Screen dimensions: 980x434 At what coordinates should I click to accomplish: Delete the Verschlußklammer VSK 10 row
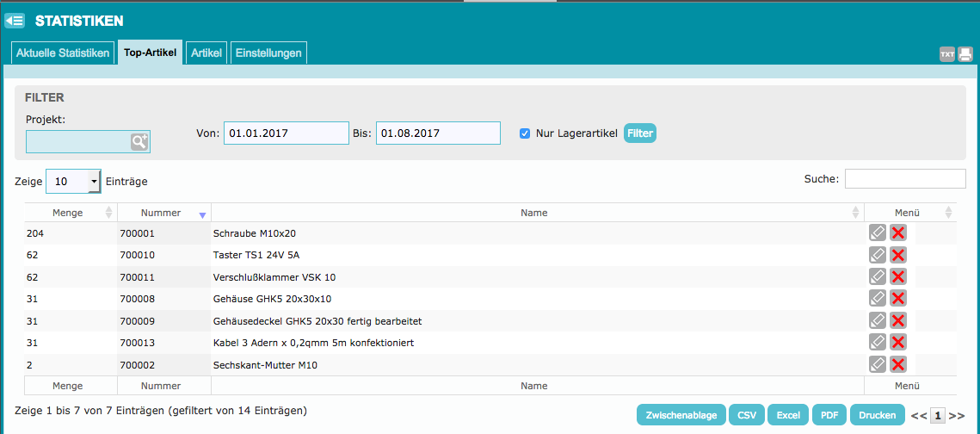coord(898,277)
